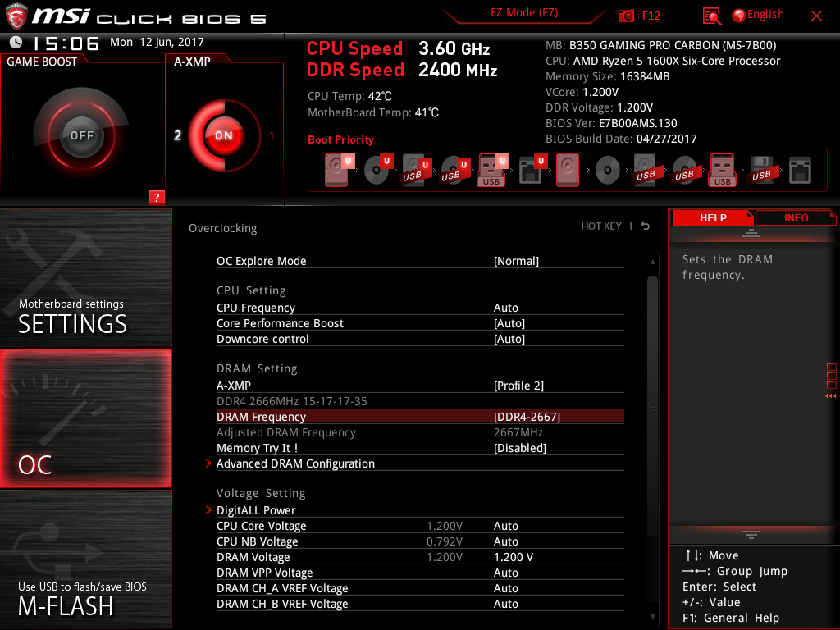Click the DDR4 2666MHz 15-17-17-35 line

click(x=292, y=400)
